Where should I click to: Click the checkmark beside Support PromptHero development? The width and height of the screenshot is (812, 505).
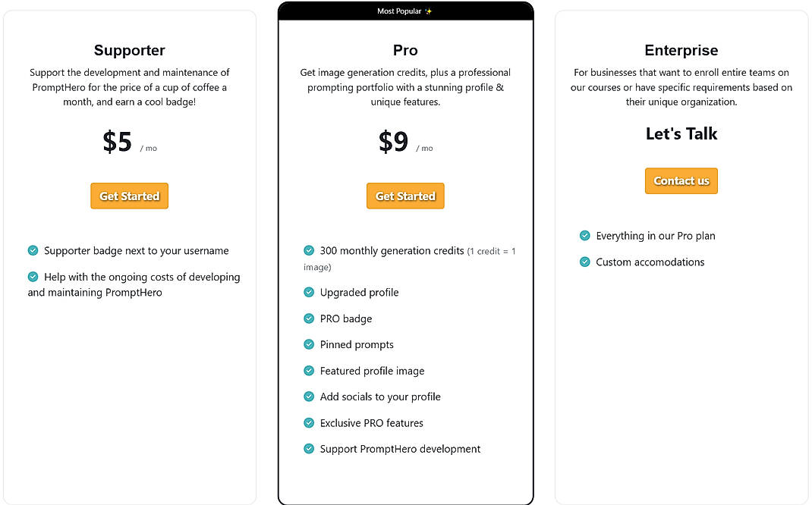309,449
